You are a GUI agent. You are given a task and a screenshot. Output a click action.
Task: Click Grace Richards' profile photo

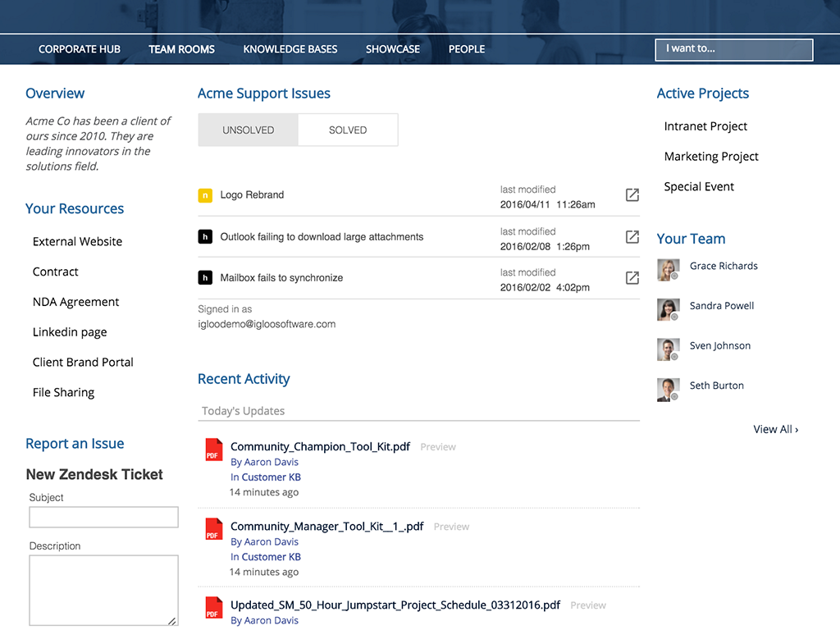(668, 269)
